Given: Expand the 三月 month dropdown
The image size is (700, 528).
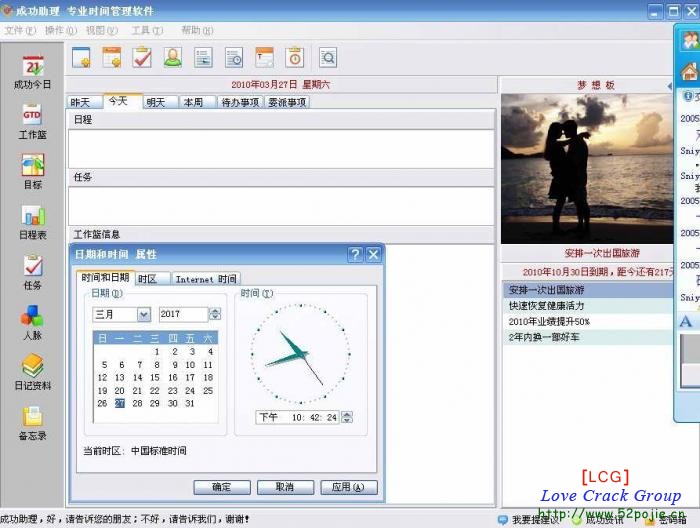Looking at the screenshot, I should pyautogui.click(x=144, y=315).
